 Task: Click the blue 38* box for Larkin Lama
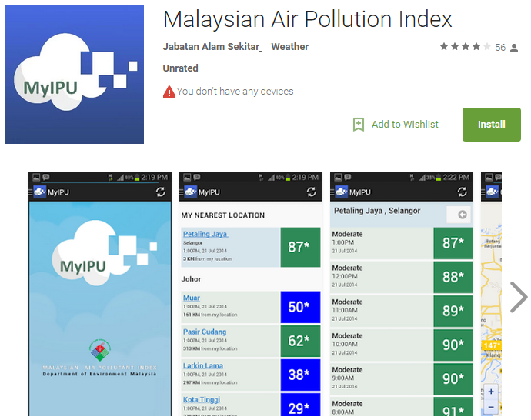click(x=300, y=375)
